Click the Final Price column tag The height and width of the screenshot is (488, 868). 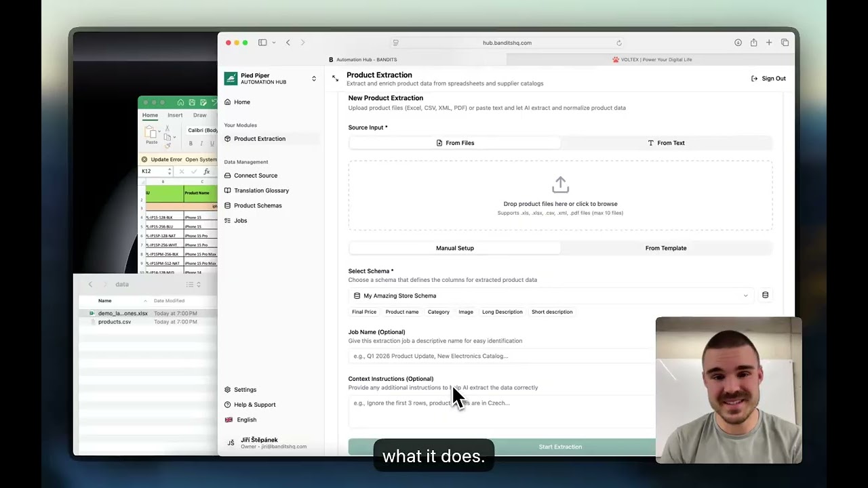coord(364,312)
